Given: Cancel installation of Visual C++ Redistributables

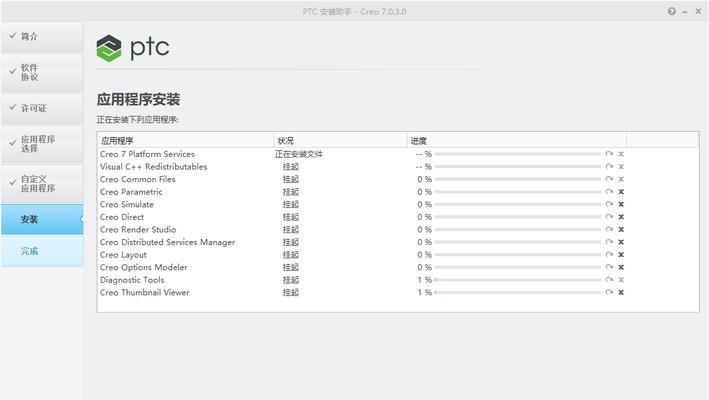Looking at the screenshot, I should [621, 167].
